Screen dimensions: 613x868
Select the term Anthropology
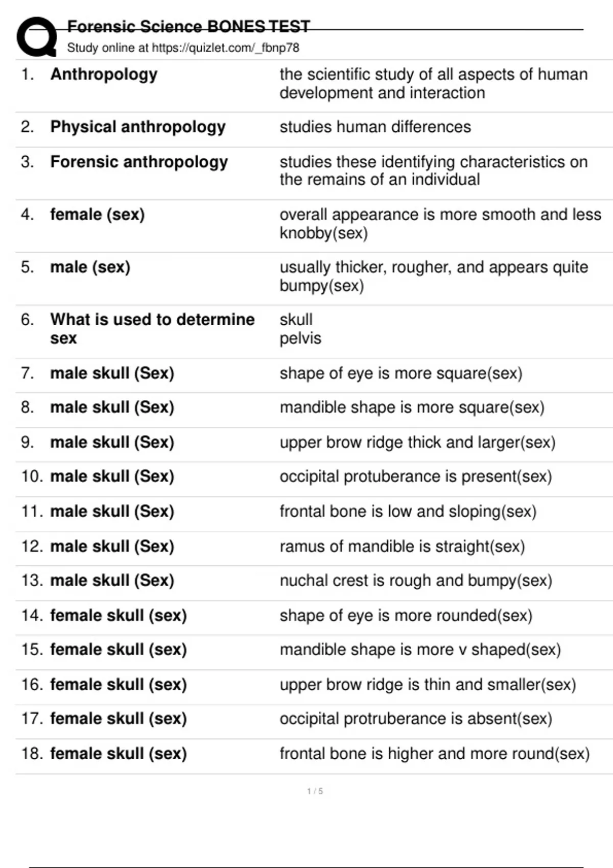tap(104, 75)
